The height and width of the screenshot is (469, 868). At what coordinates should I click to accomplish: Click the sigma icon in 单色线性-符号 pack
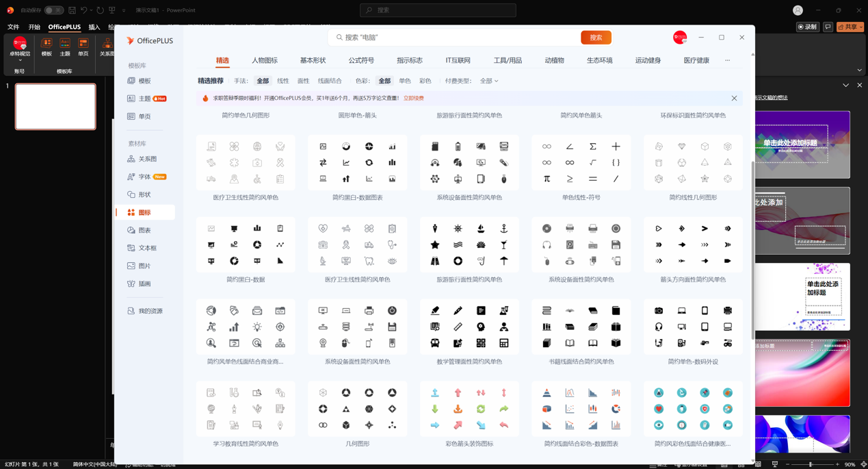pyautogui.click(x=592, y=147)
